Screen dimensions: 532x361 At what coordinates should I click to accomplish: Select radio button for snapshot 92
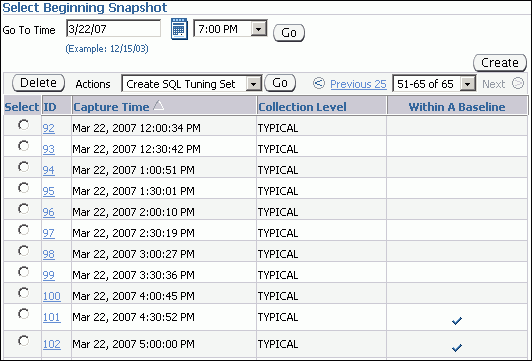point(23,125)
